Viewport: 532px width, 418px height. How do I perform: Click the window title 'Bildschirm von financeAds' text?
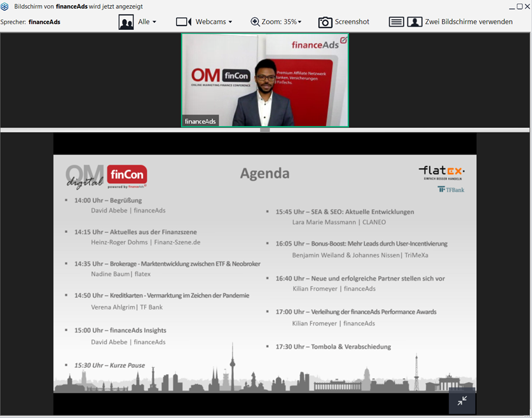coord(78,6)
